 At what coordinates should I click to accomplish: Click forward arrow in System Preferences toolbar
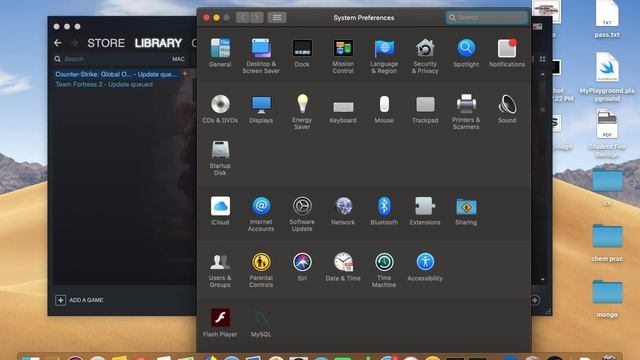pos(257,18)
